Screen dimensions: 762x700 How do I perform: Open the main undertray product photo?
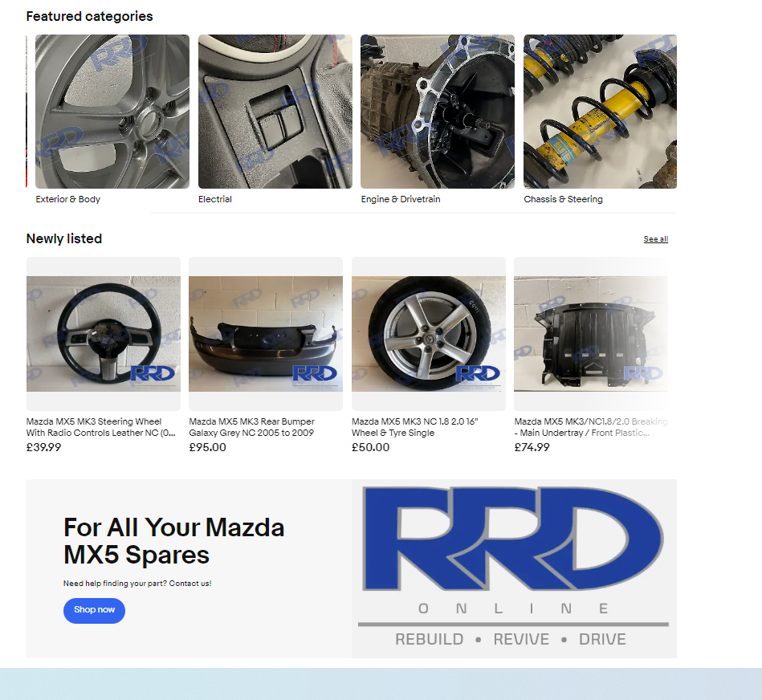pyautogui.click(x=591, y=334)
